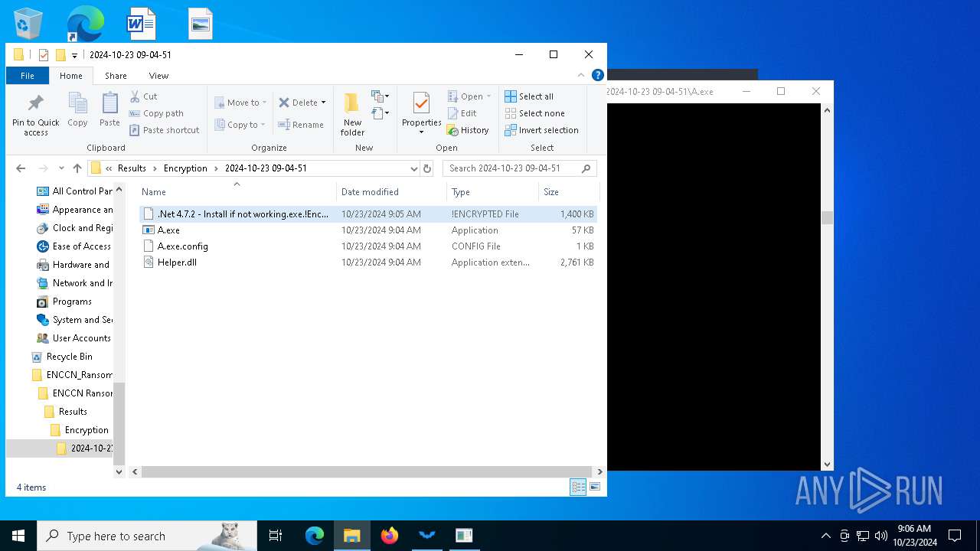The image size is (980, 551).
Task: Click Paste shortcut
Action: tap(164, 130)
